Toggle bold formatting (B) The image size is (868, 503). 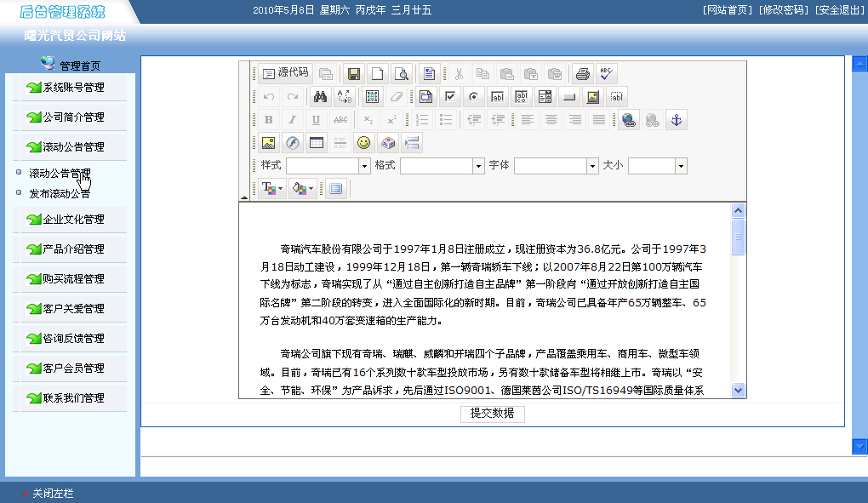pyautogui.click(x=268, y=120)
